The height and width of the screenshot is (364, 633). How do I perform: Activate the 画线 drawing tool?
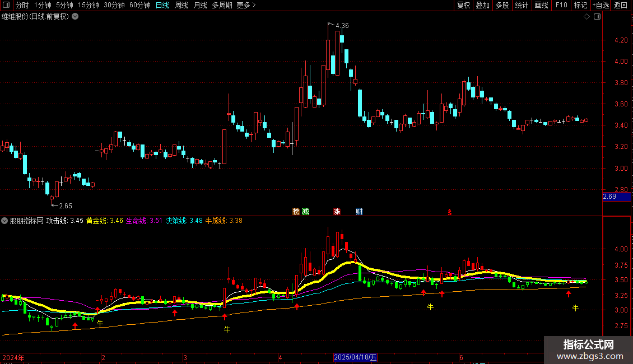tap(541, 5)
